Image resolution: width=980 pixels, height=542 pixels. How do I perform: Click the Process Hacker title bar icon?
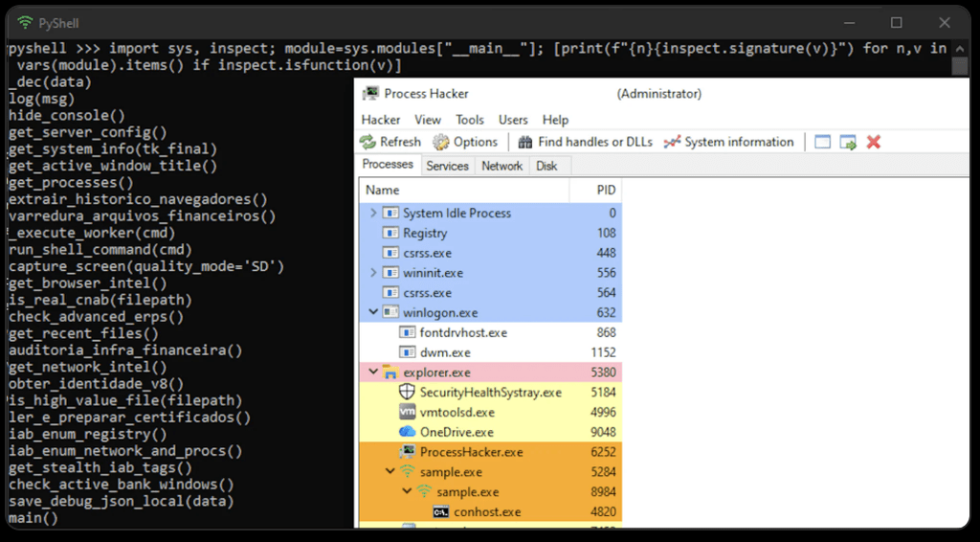pos(370,94)
